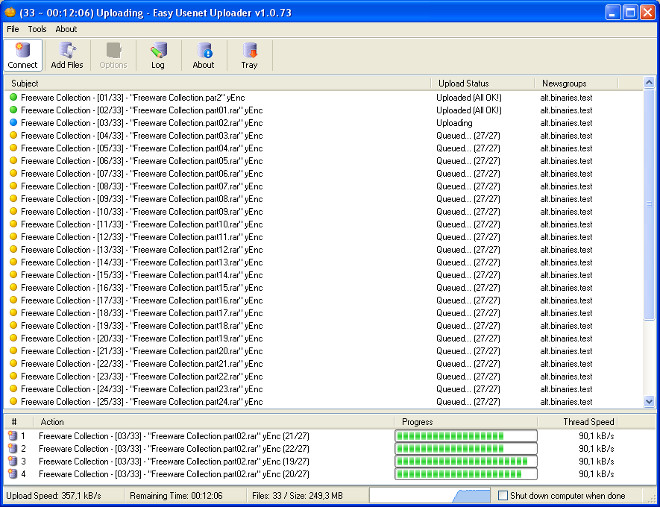Send application to Tray icon
The width and height of the screenshot is (660, 507).
coord(249,55)
